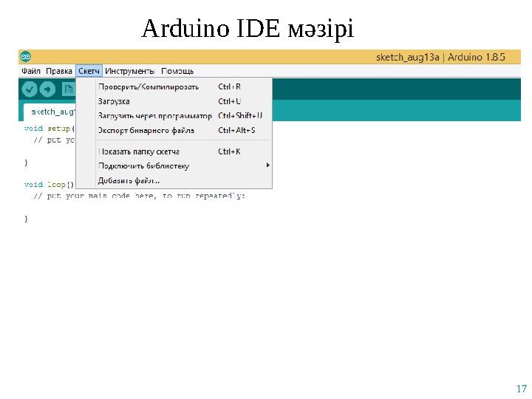Click the slide title 'Arduino IDE мәзірі'
Image resolution: width=532 pixels, height=399 pixels.
tap(248, 29)
